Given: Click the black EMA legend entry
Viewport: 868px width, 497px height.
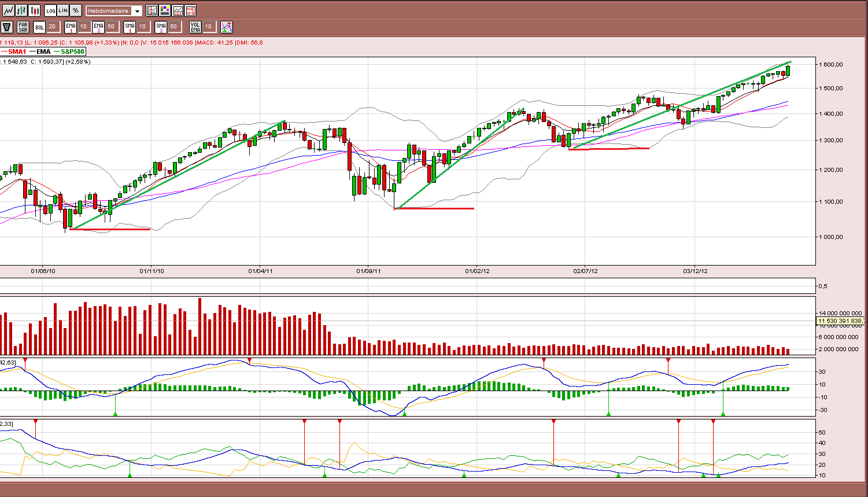Looking at the screenshot, I should pyautogui.click(x=40, y=52).
